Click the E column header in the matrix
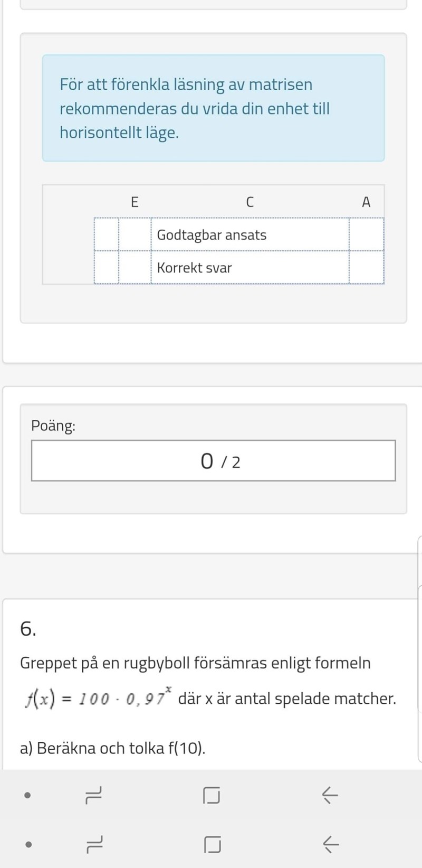Screen dimensions: 422x868 (x=135, y=202)
